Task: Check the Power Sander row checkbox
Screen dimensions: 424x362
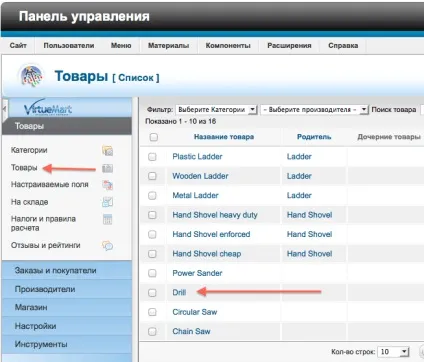Action: (x=152, y=273)
